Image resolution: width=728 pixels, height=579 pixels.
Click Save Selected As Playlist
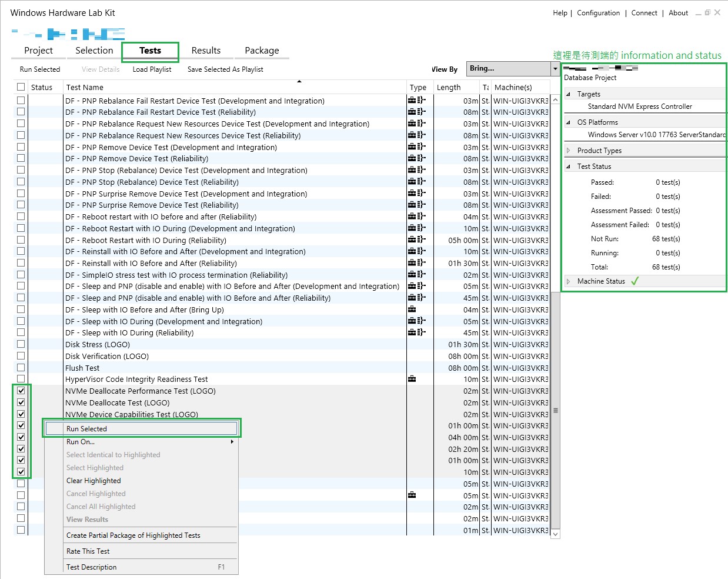tap(225, 69)
